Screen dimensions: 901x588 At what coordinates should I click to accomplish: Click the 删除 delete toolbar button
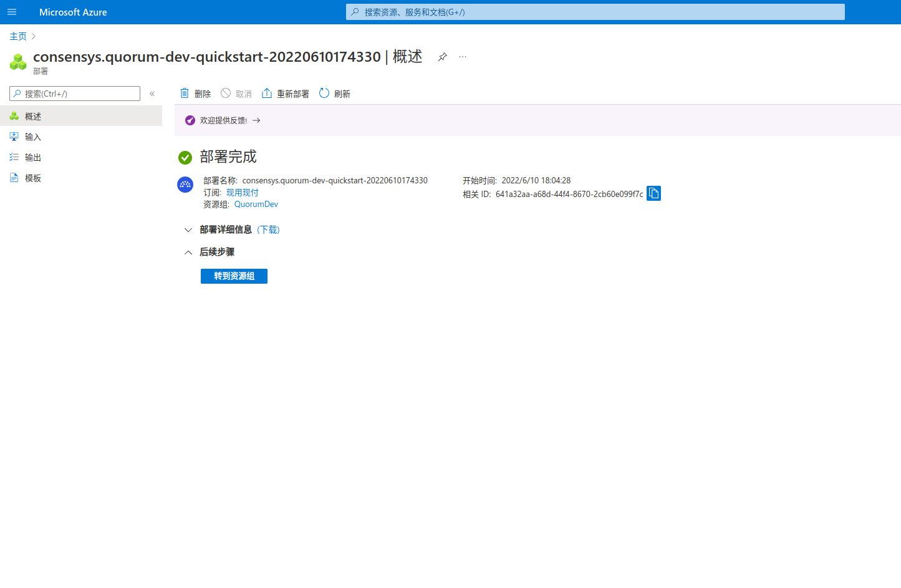pos(195,94)
